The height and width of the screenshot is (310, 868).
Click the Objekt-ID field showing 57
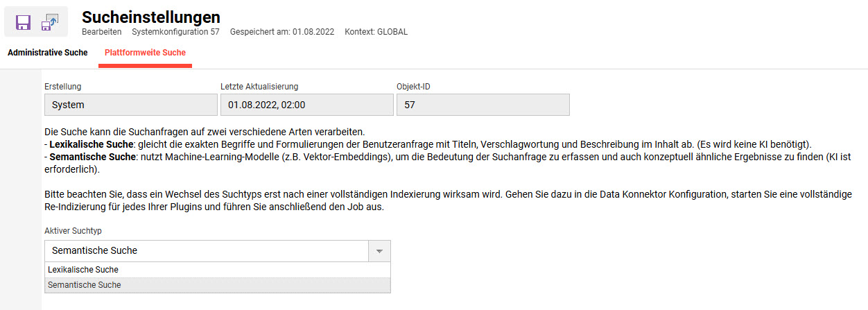click(x=483, y=105)
